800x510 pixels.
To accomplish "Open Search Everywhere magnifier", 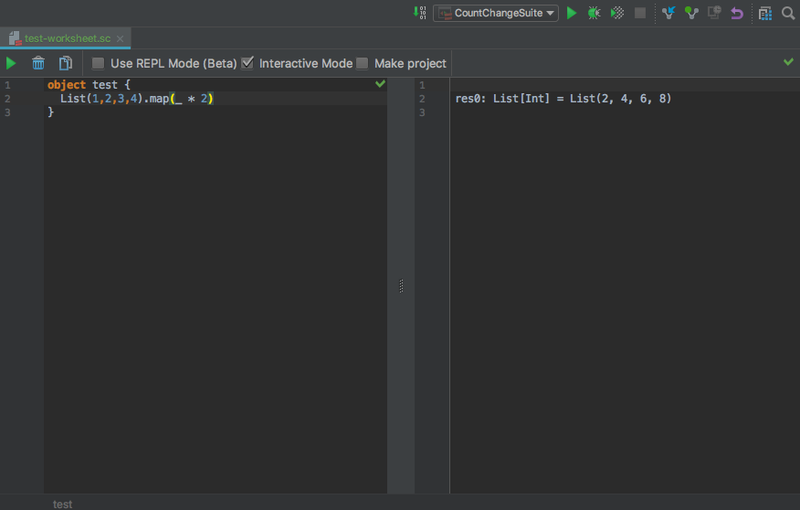I will pos(788,13).
